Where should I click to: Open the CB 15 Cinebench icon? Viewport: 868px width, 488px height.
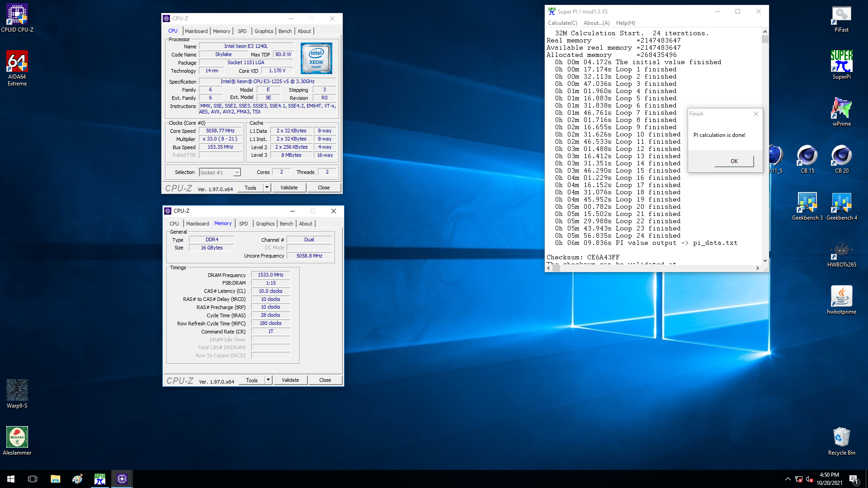(x=807, y=159)
